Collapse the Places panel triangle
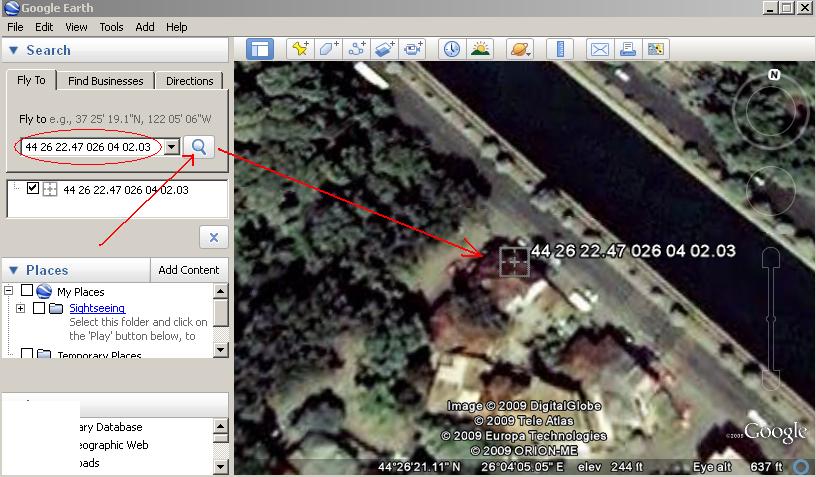The width and height of the screenshot is (816, 477). pyautogui.click(x=14, y=270)
